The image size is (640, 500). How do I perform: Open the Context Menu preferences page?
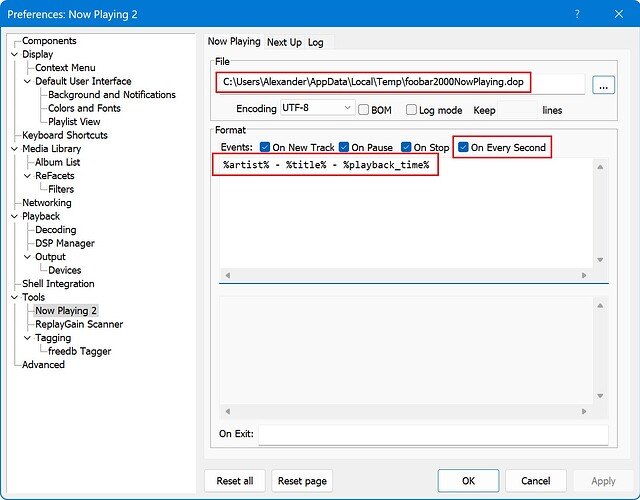click(x=65, y=68)
